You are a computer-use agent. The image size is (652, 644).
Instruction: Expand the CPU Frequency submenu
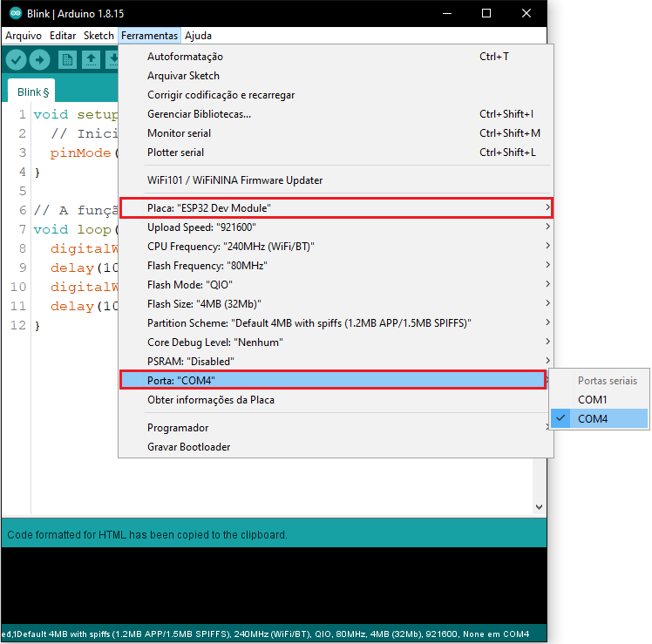tap(336, 246)
